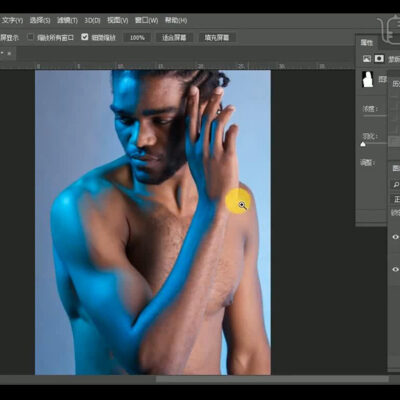Uncheck the 细微缩放 checkbox
This screenshot has height=400, width=400.
click(x=85, y=37)
